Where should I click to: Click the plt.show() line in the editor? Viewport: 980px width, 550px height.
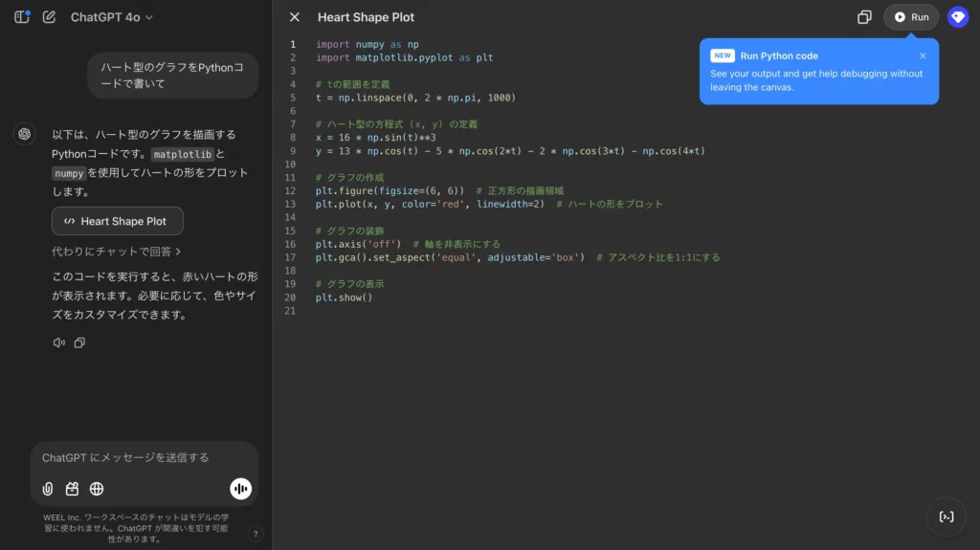pos(344,297)
